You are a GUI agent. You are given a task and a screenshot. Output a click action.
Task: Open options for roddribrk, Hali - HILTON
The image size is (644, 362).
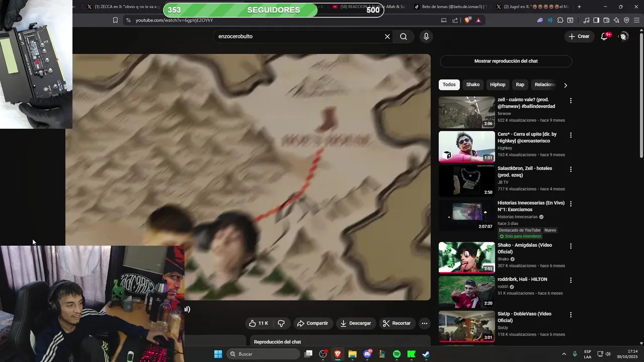pos(571,280)
